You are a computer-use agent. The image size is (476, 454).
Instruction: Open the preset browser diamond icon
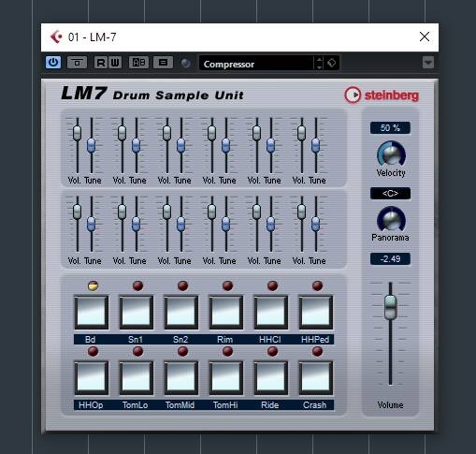tap(332, 64)
